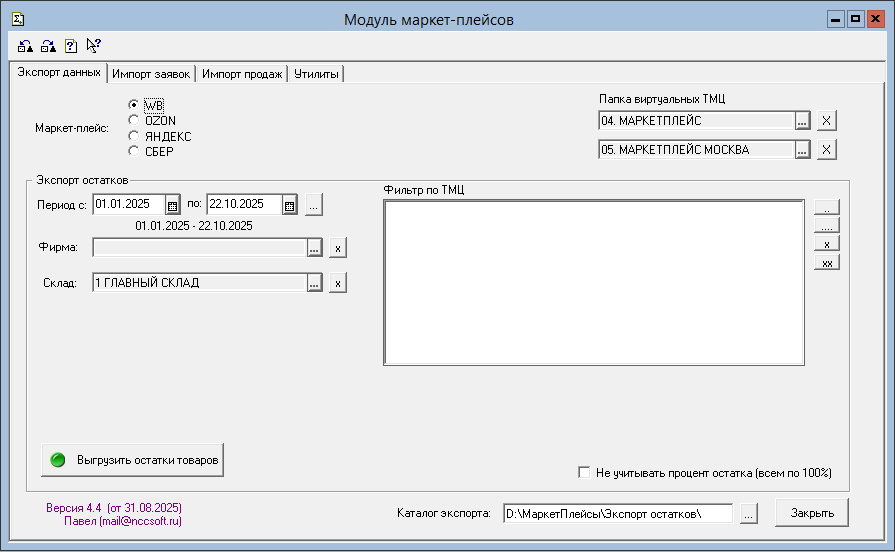
Task: Select the OZON marketplace radio button
Action: 133,120
